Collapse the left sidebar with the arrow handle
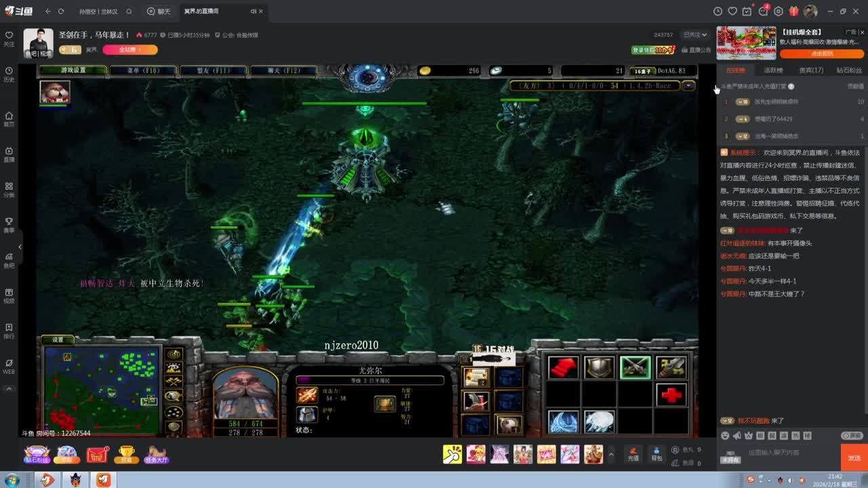868x488 pixels. [20, 247]
